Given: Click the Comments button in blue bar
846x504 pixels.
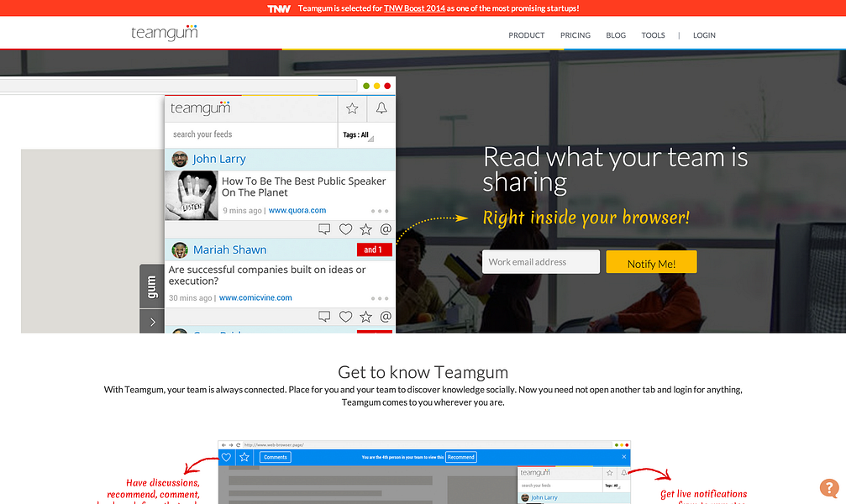Looking at the screenshot, I should [x=276, y=457].
